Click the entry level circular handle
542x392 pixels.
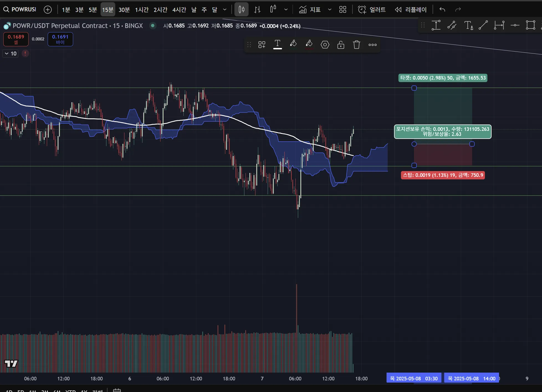[x=414, y=144]
